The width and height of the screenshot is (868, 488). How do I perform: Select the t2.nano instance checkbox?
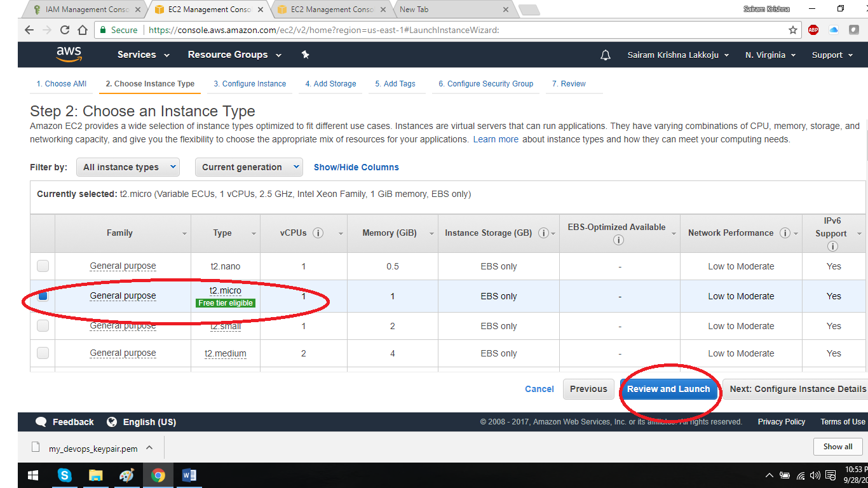pyautogui.click(x=43, y=266)
